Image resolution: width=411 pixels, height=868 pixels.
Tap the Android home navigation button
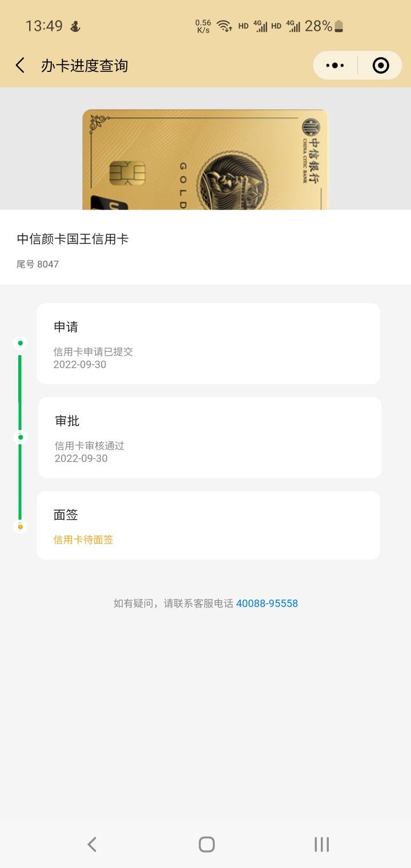click(x=207, y=844)
